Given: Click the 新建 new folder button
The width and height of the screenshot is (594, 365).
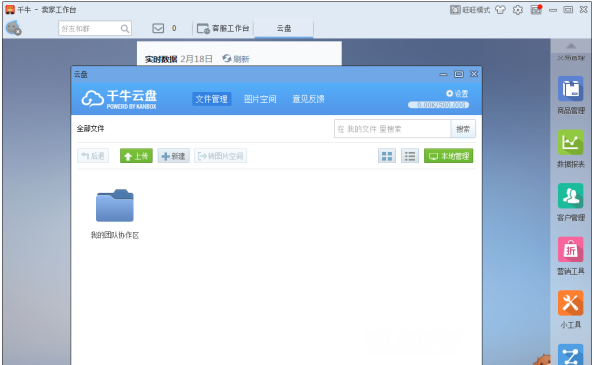Looking at the screenshot, I should pos(174,156).
